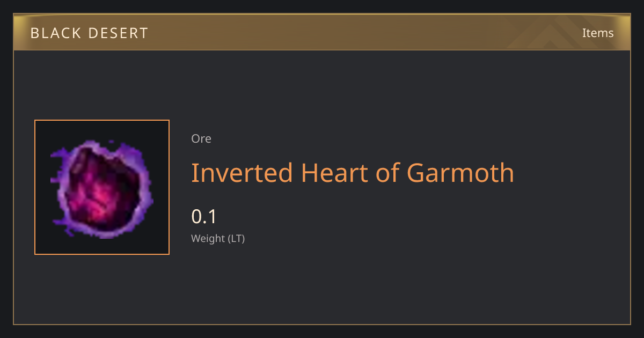The height and width of the screenshot is (338, 644).
Task: Click the orange border of the item thumbnail
Action: pos(102,120)
